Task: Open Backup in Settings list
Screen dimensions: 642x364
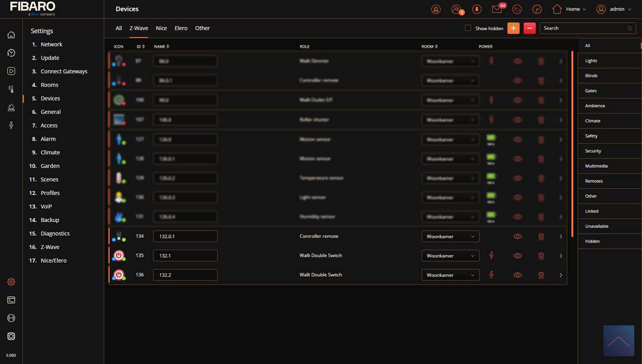Action: click(x=50, y=220)
